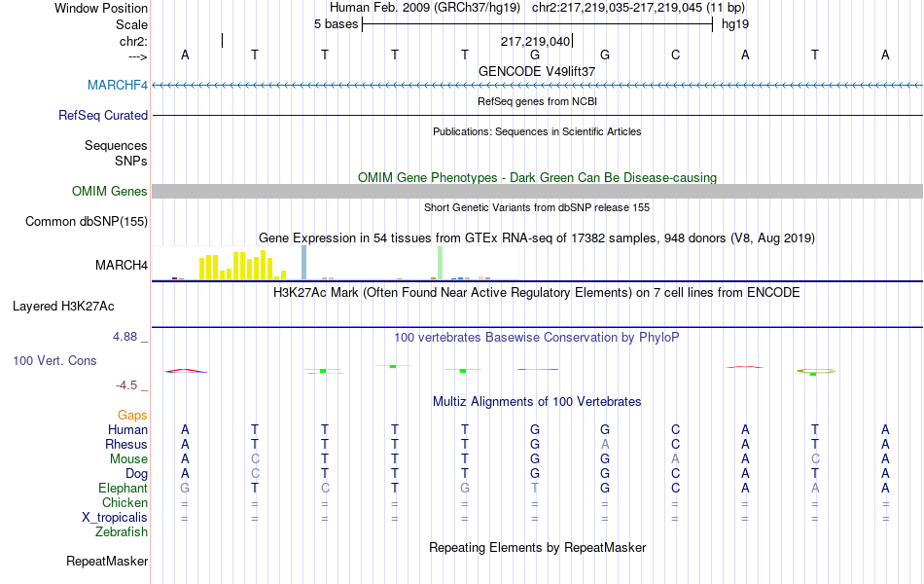Click Short Genetic Variants from dbSNP title

pos(537,207)
